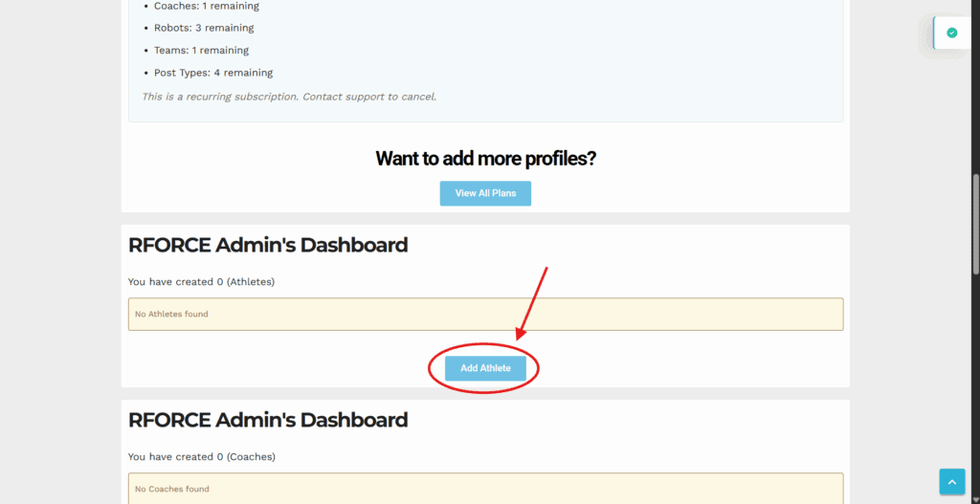The image size is (980, 504).
Task: Click the 'Teams: 1 remaining' list item
Action: click(x=201, y=50)
